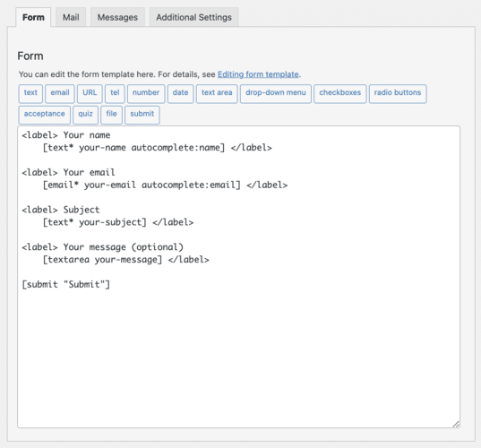The height and width of the screenshot is (448, 481).
Task: Follow the Editing form template link
Action: tap(258, 74)
